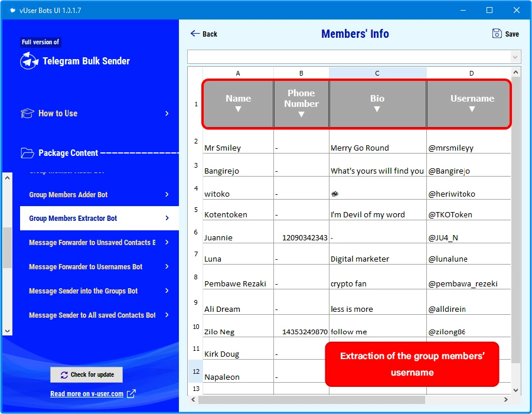Click the spreadsheet scroll left arrow
The image size is (532, 414).
pyautogui.click(x=193, y=400)
